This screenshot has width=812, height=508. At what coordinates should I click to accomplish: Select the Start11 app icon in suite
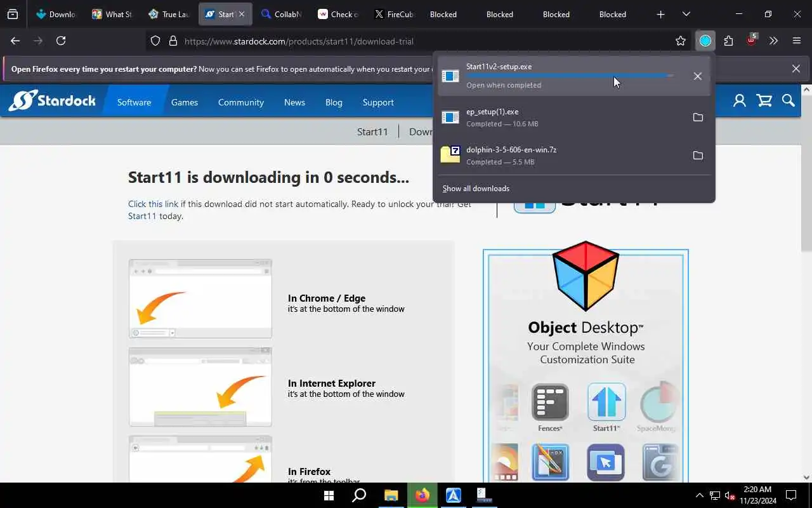606,403
